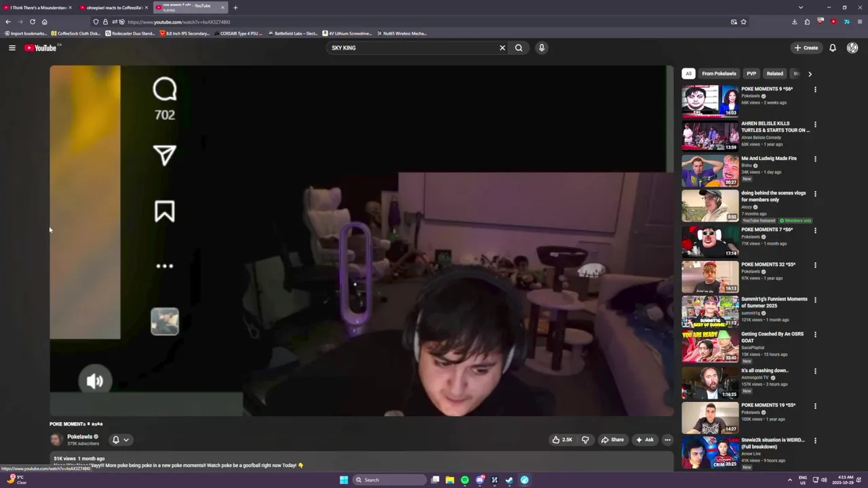This screenshot has height=488, width=868.
Task: Open the Rodecaster Duo Stand bookmark
Action: point(131,33)
